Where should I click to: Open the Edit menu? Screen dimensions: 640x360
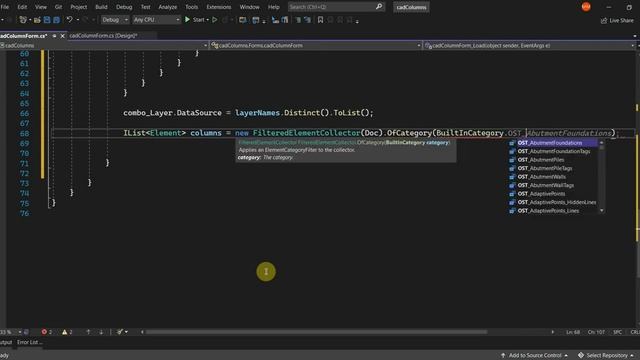click(x=22, y=7)
